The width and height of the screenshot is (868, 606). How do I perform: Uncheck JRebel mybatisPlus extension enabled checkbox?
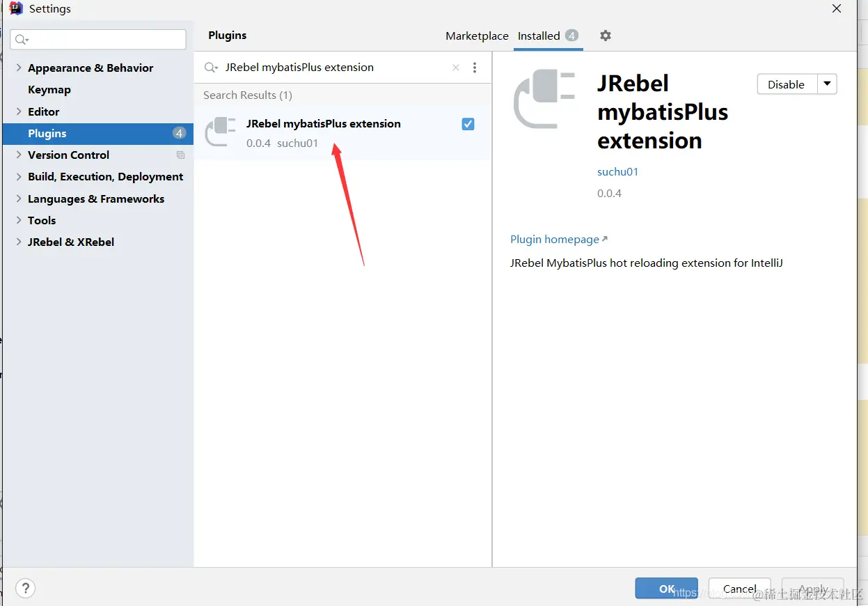[468, 124]
